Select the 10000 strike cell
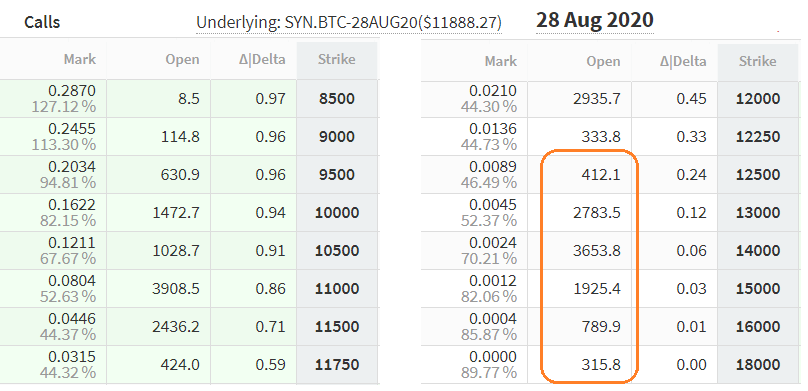Image resolution: width=808 pixels, height=391 pixels. tap(337, 213)
